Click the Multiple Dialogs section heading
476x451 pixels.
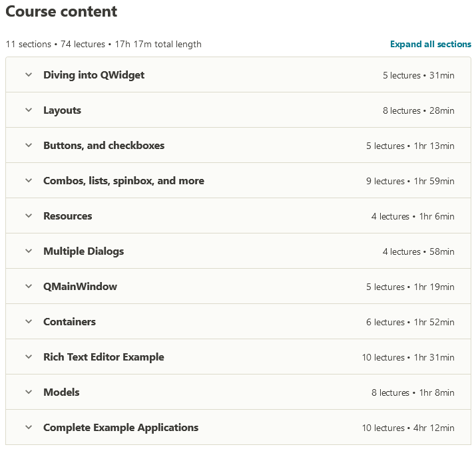click(x=83, y=251)
